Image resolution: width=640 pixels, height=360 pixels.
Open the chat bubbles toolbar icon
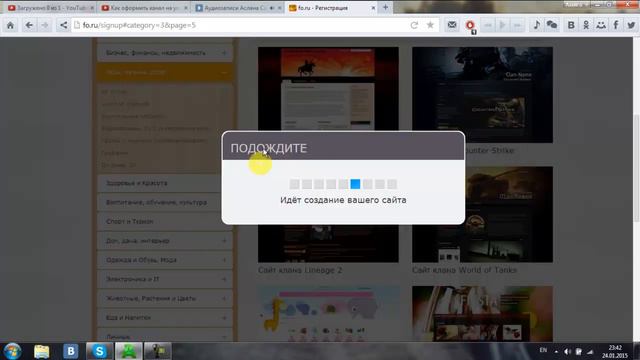552,25
